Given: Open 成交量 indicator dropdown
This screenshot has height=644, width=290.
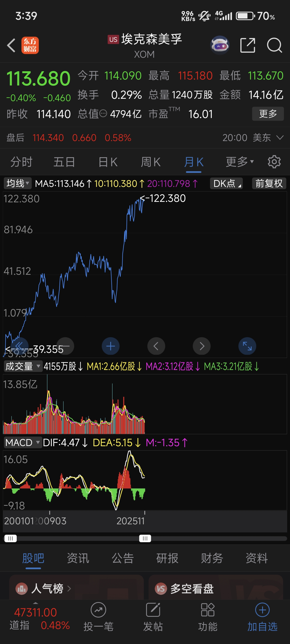Looking at the screenshot, I should coord(23,366).
